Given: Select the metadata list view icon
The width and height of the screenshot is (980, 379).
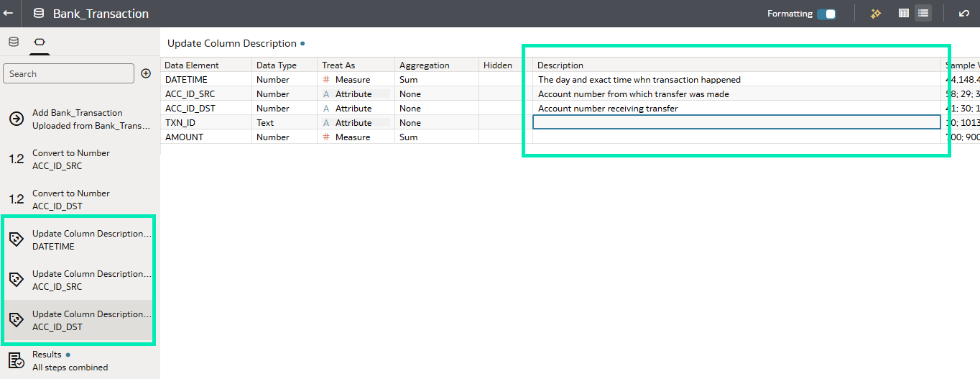Looking at the screenshot, I should point(923,14).
